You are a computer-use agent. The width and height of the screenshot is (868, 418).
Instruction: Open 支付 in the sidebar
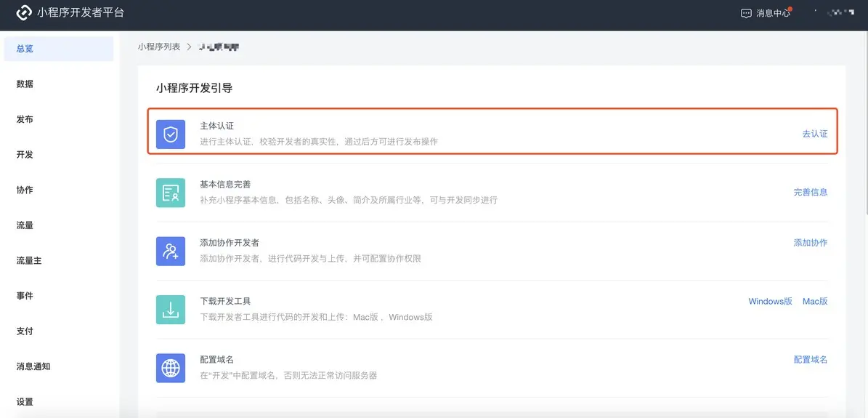click(x=25, y=331)
